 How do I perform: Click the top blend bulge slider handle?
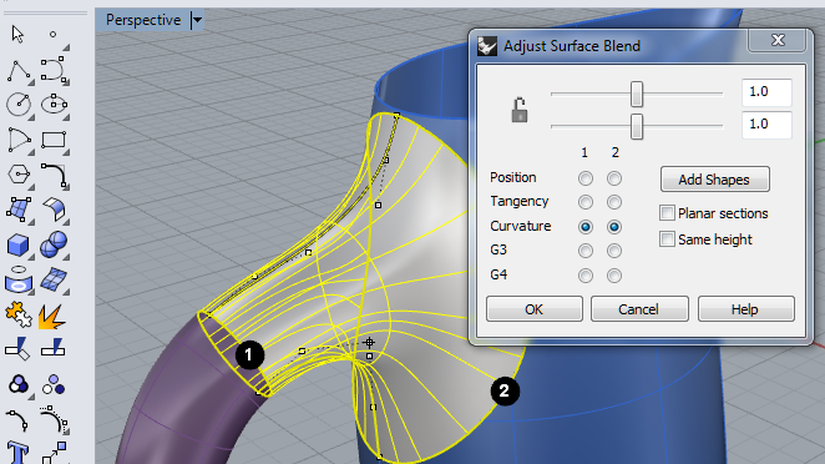[x=637, y=94]
